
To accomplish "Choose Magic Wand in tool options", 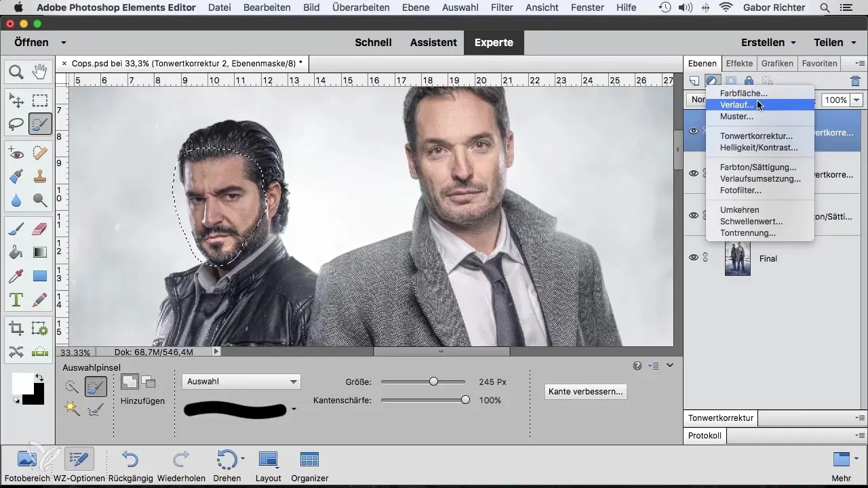I will pyautogui.click(x=72, y=408).
